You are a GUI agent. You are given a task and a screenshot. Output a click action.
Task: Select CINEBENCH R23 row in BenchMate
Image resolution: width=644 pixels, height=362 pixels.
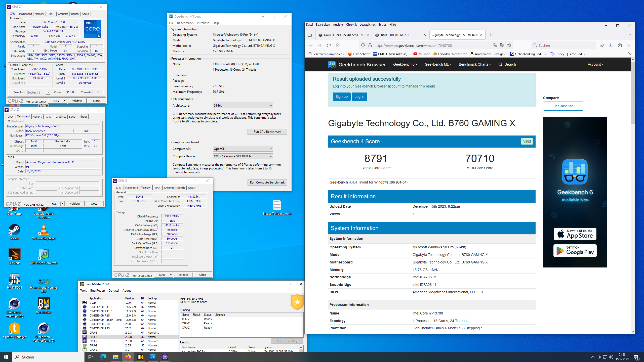click(x=130, y=328)
